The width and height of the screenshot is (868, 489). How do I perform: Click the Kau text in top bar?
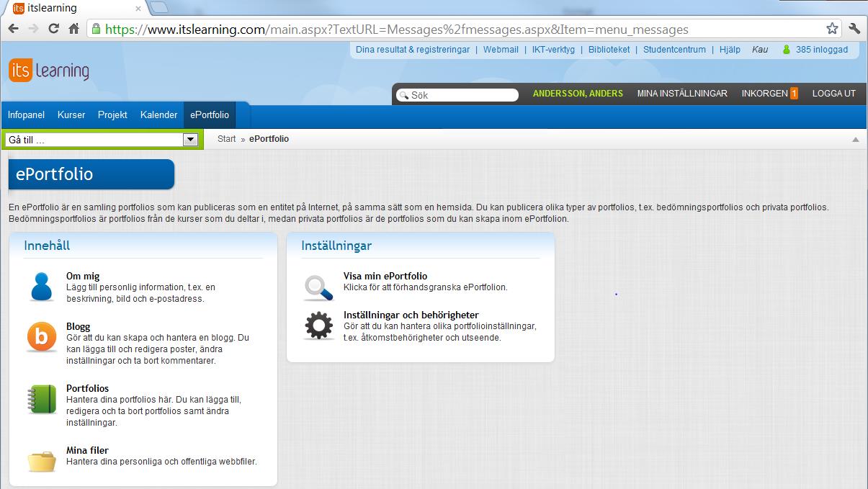pyautogui.click(x=760, y=50)
